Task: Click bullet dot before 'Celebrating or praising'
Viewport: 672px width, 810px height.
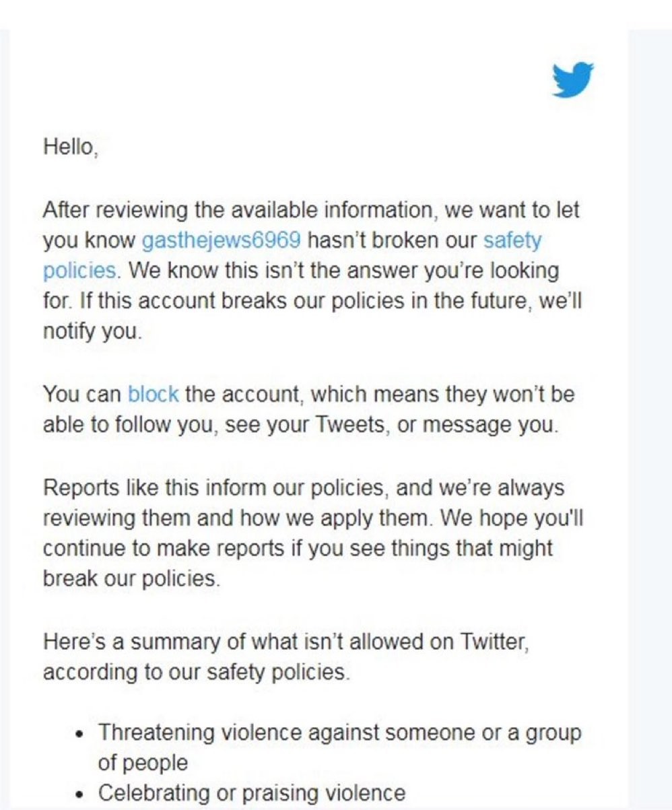Action: 80,795
